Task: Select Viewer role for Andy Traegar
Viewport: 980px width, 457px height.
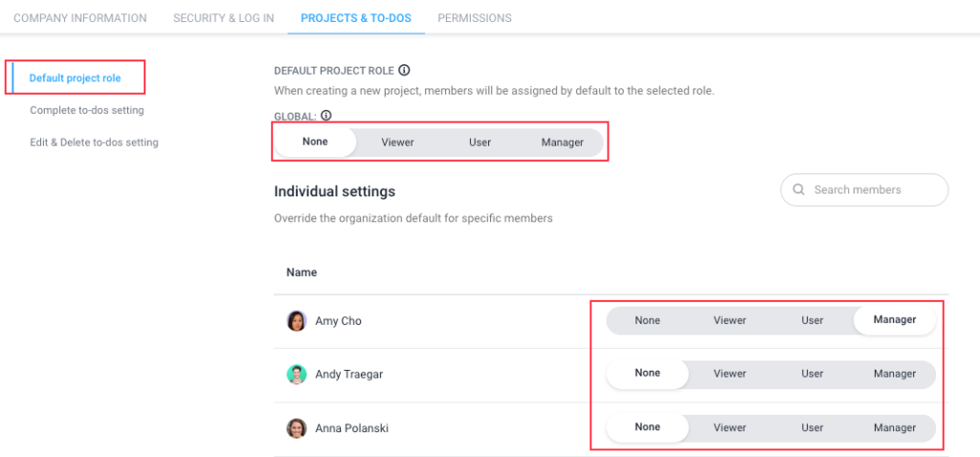Action: 730,374
